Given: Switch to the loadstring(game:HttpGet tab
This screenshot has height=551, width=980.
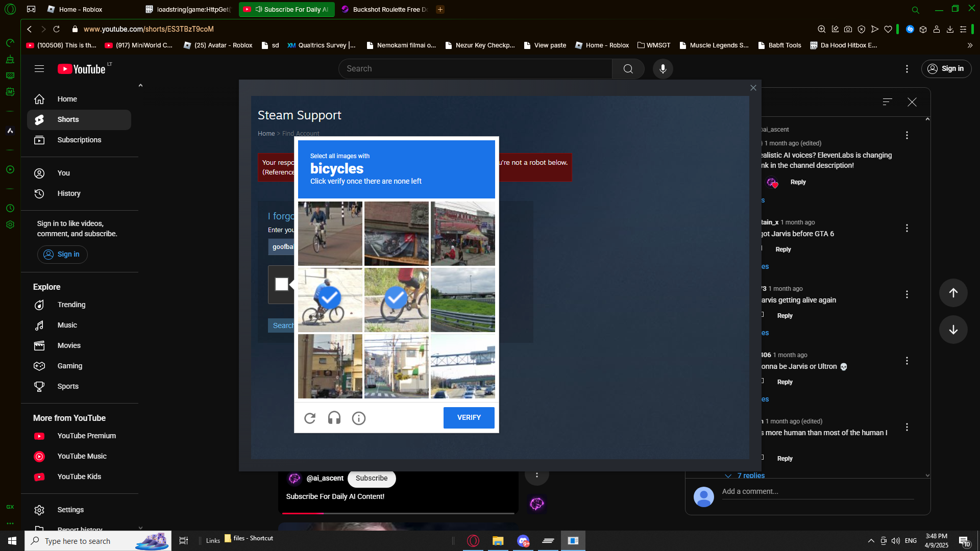Looking at the screenshot, I should pyautogui.click(x=188, y=9).
